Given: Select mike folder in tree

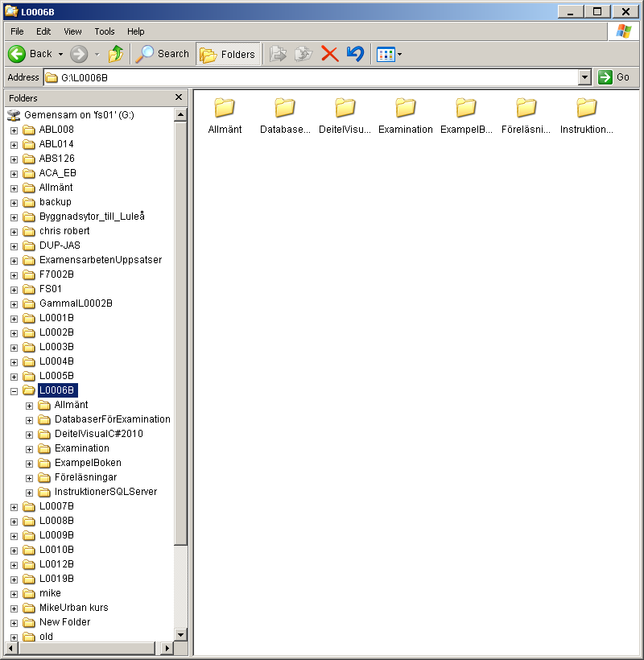Looking at the screenshot, I should (50, 593).
